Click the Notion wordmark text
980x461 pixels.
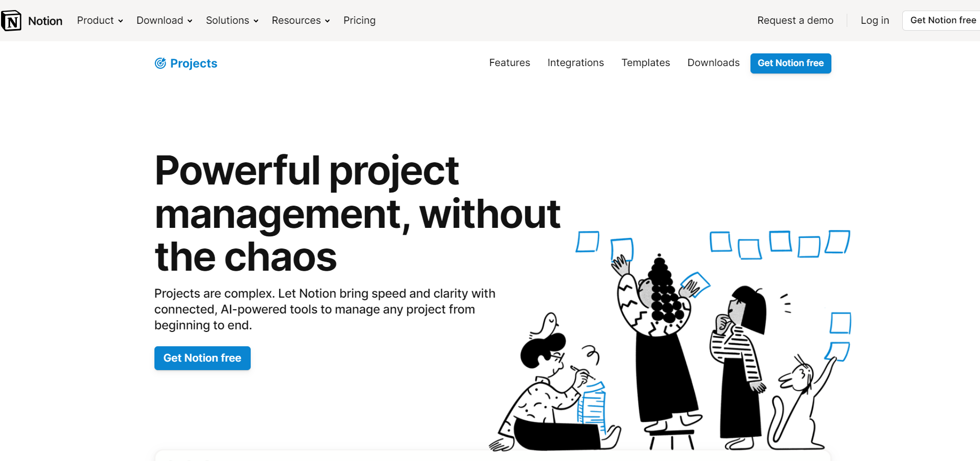45,21
